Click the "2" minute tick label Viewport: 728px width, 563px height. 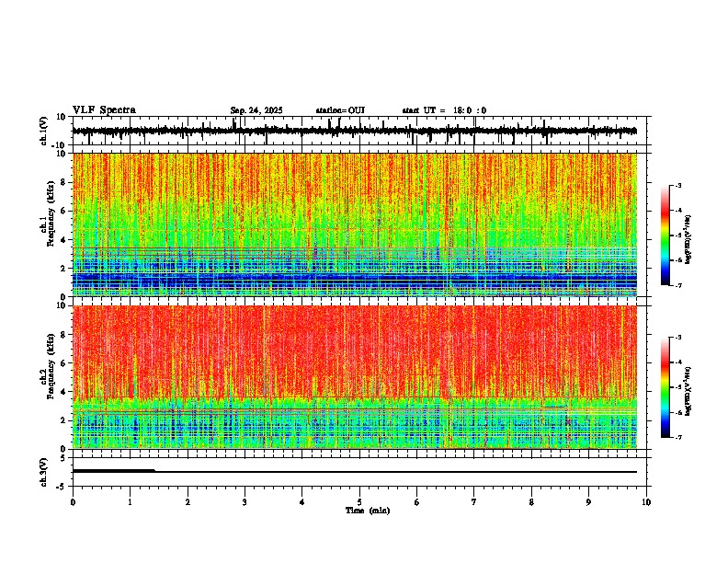[x=188, y=502]
